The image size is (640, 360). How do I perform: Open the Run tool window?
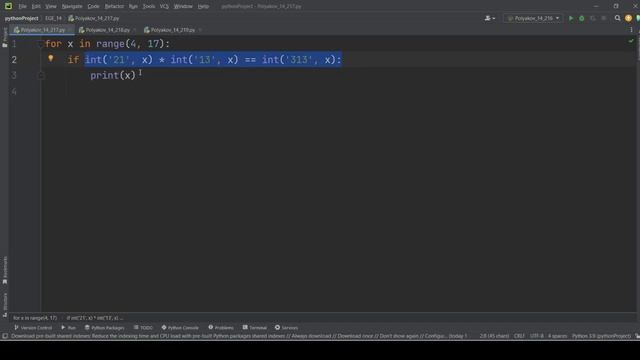click(x=69, y=328)
